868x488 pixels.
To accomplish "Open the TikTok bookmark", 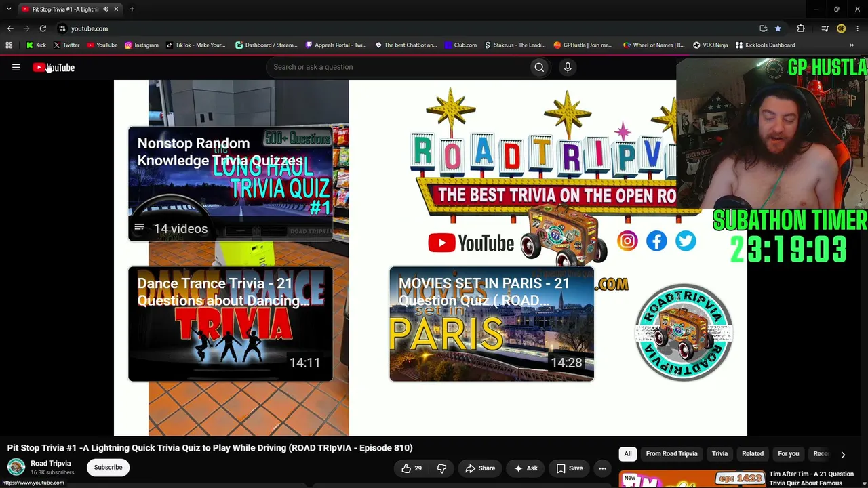I will [195, 45].
